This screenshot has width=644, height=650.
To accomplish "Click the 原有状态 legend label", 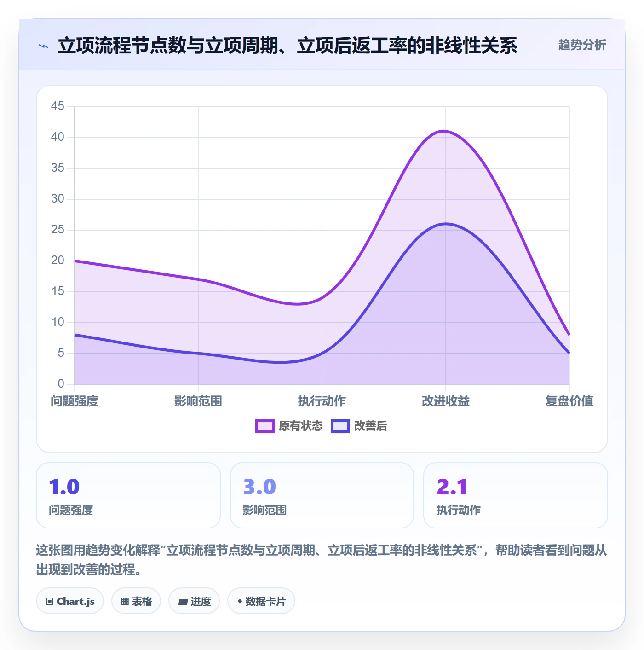I will pos(301,426).
